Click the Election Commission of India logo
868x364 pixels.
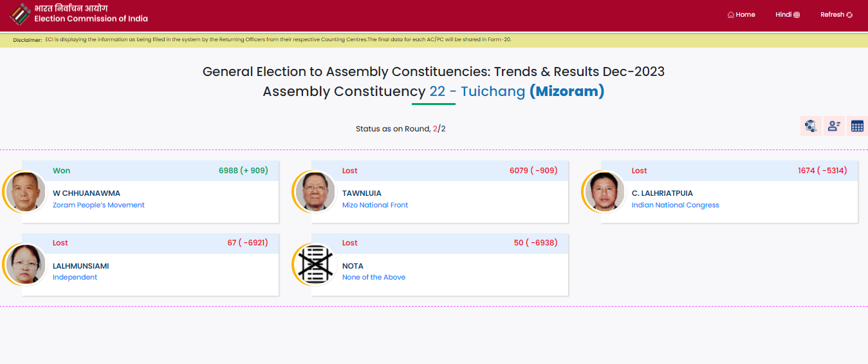click(x=20, y=14)
